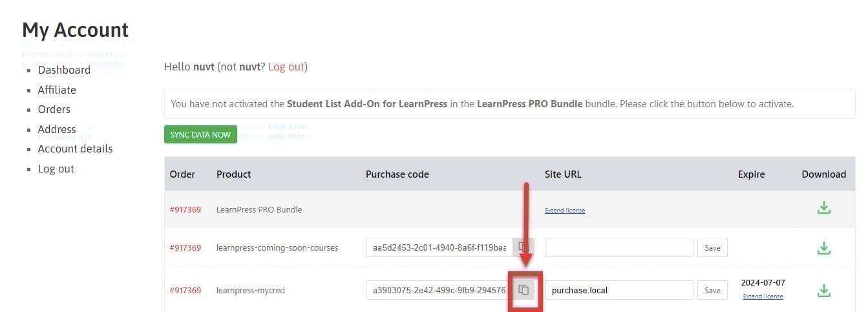Save the purchase.local site URL
The image size is (868, 312).
pos(712,290)
